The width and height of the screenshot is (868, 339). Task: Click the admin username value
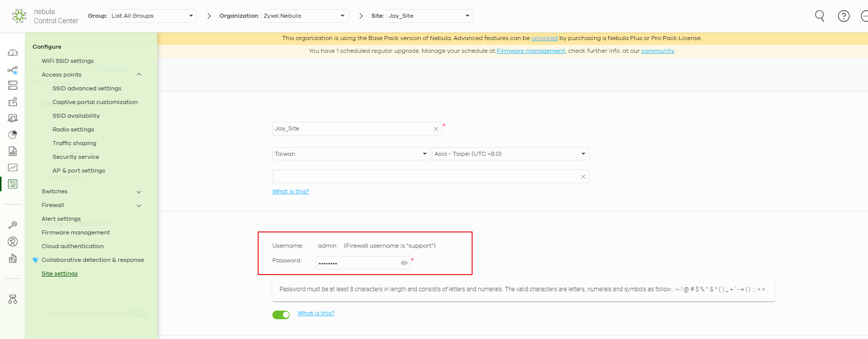(327, 246)
